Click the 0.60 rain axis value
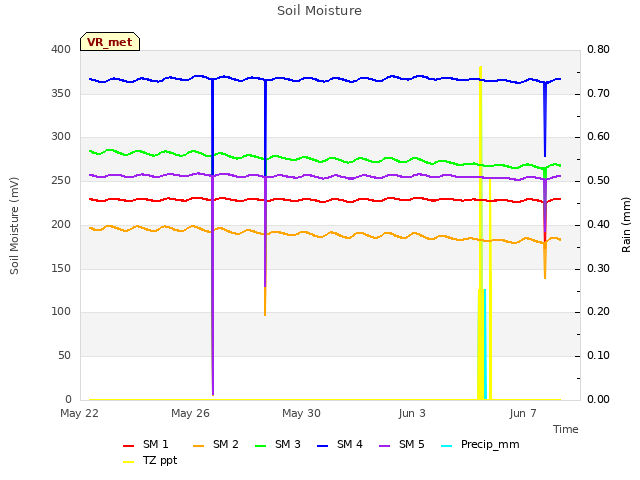Viewport: 640px width, 480px height. pyautogui.click(x=598, y=137)
